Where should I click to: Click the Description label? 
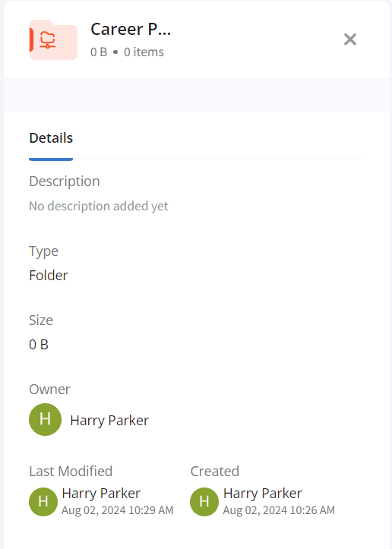(x=65, y=181)
